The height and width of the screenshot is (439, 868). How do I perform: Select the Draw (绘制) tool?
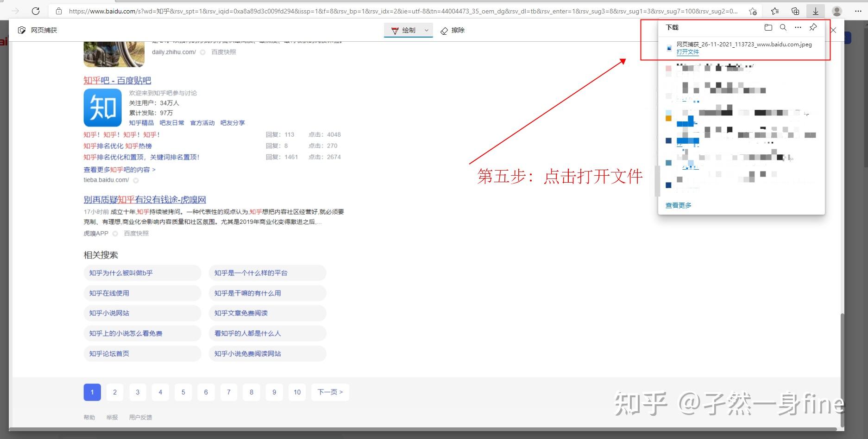click(404, 30)
